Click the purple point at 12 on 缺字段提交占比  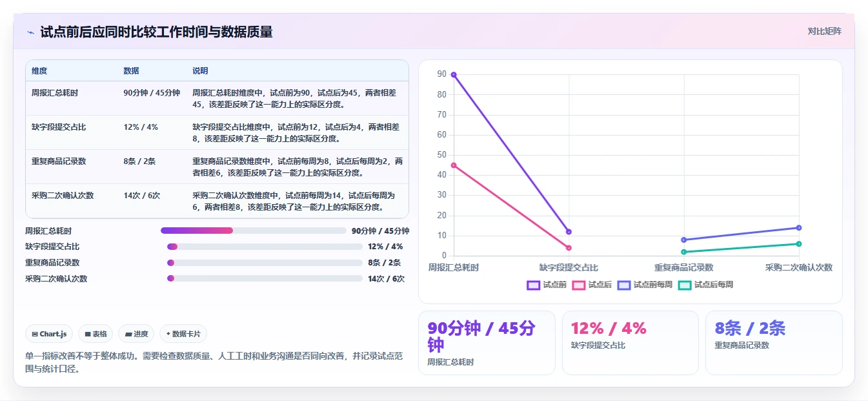569,232
